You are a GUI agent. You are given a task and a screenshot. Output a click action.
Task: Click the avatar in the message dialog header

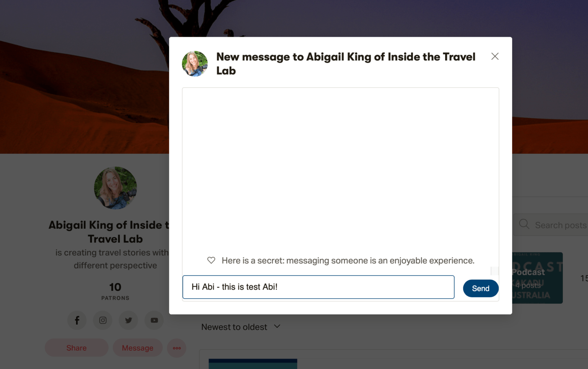(194, 63)
